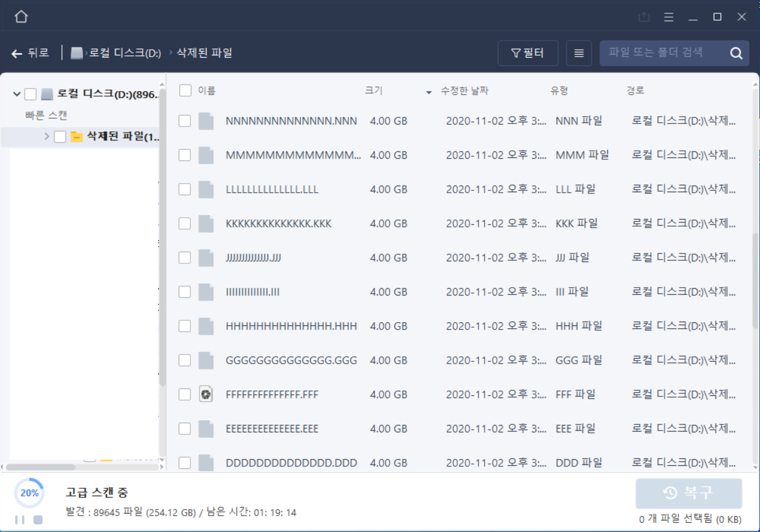Screen dimensions: 760x532
Task: Click file icon of NNNNNNNNNNNNNN.NNN
Action: (206, 121)
